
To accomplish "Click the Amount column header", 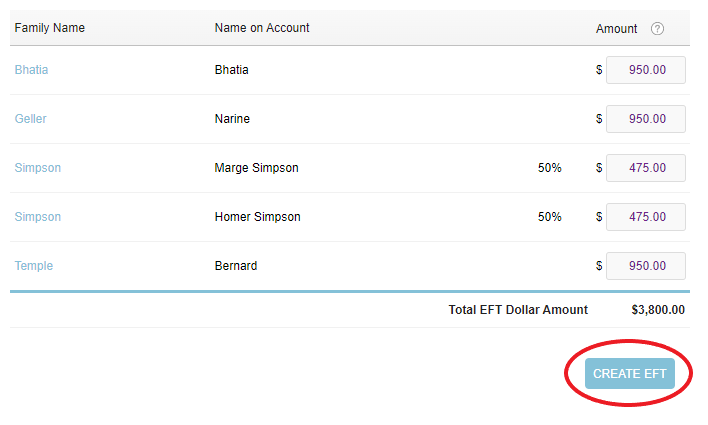I will coord(616,29).
